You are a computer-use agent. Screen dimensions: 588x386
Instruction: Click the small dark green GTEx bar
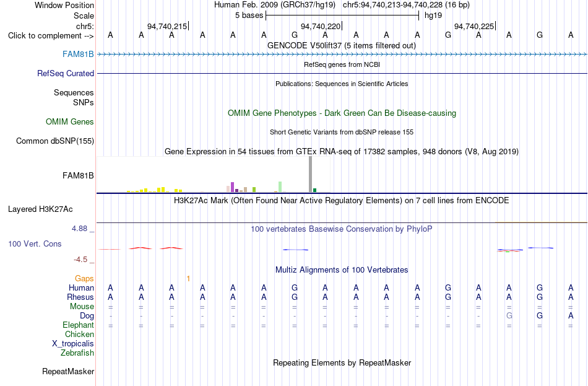(x=314, y=190)
